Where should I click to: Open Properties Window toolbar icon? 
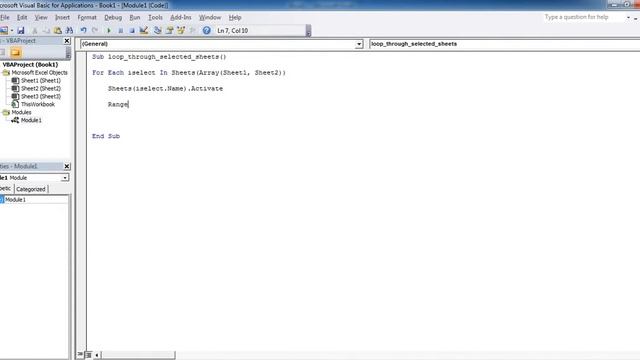(169, 31)
